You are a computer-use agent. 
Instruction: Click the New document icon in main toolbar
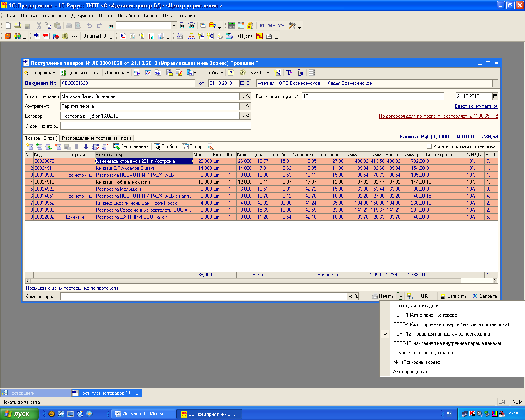tap(8, 25)
